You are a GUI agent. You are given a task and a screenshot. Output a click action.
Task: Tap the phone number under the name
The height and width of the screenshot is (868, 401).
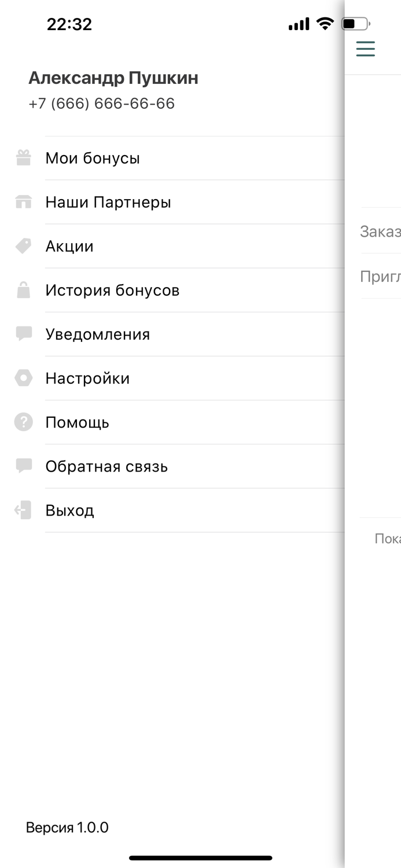[x=101, y=103]
